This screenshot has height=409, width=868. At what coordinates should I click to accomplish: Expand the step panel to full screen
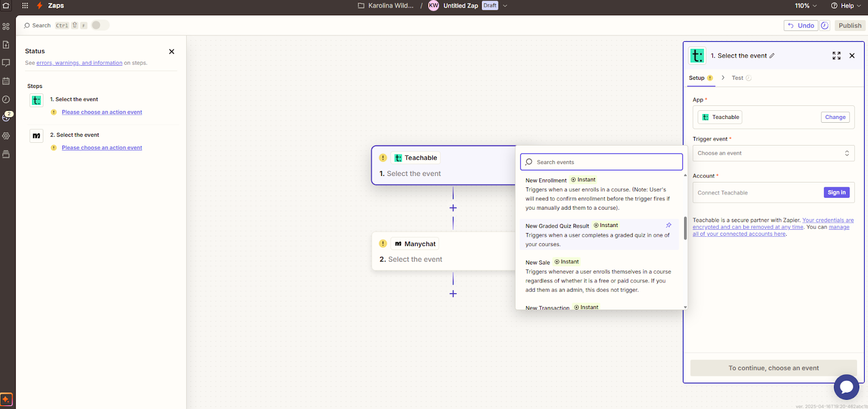(837, 56)
